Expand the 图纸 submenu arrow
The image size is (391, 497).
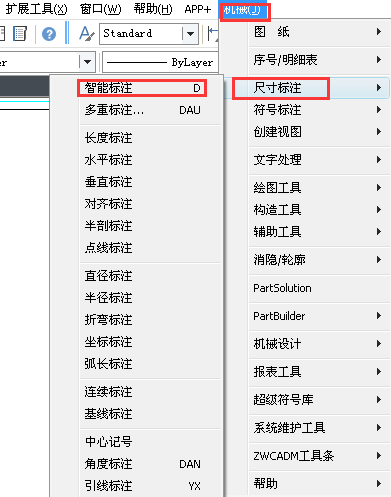click(x=379, y=32)
